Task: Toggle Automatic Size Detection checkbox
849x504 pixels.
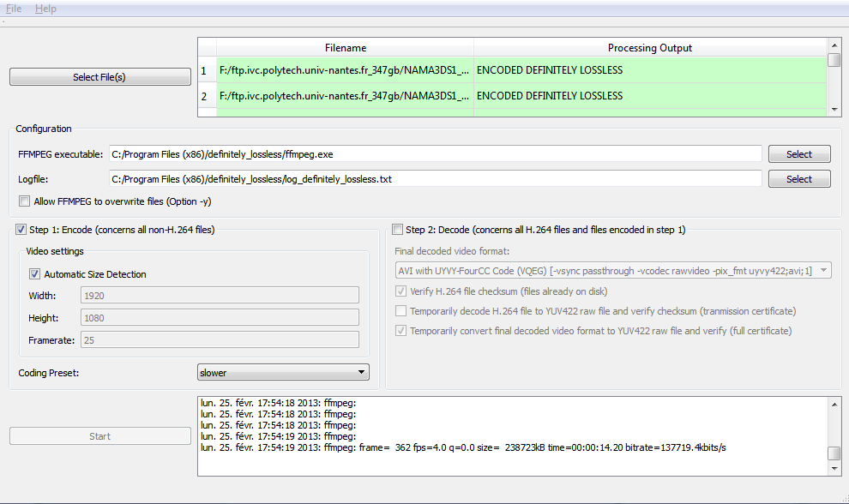Action: (34, 274)
